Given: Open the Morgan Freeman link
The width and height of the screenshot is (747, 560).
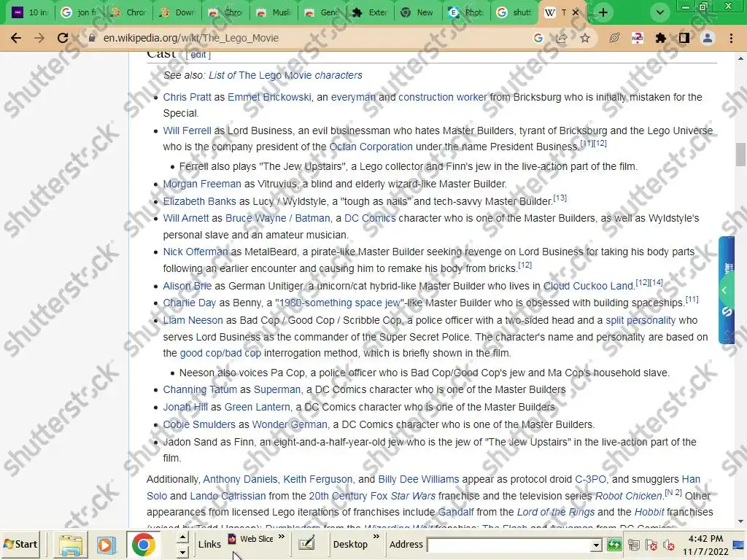Looking at the screenshot, I should coord(202,184).
